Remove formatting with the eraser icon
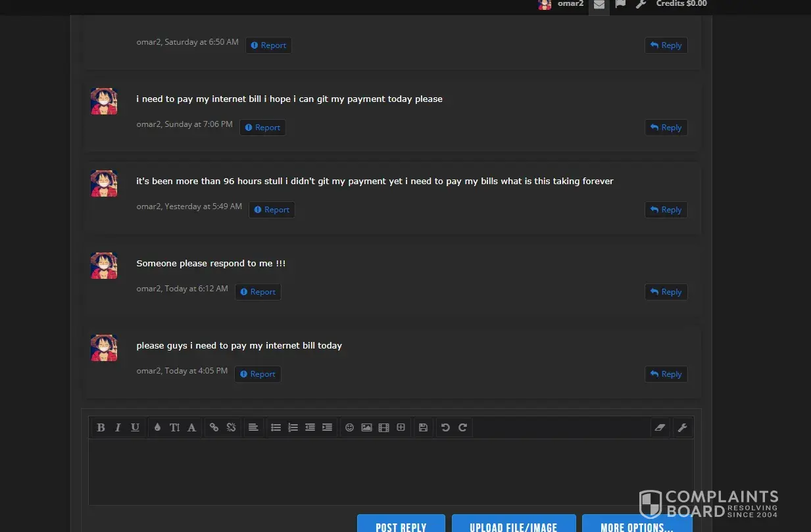Screen dimensions: 811x532 (x=660, y=427)
